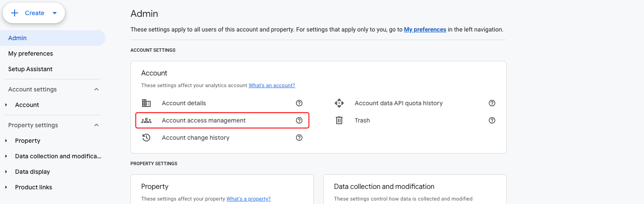Open help for Account access management

point(299,120)
